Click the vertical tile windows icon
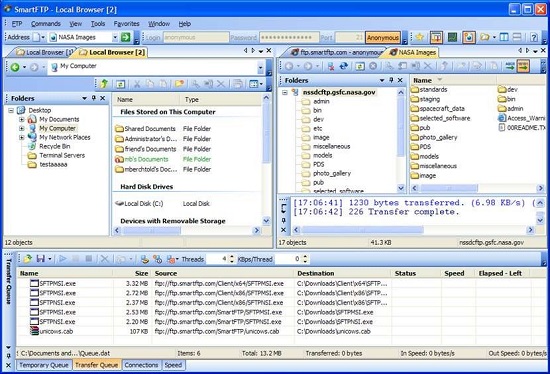 504,37
